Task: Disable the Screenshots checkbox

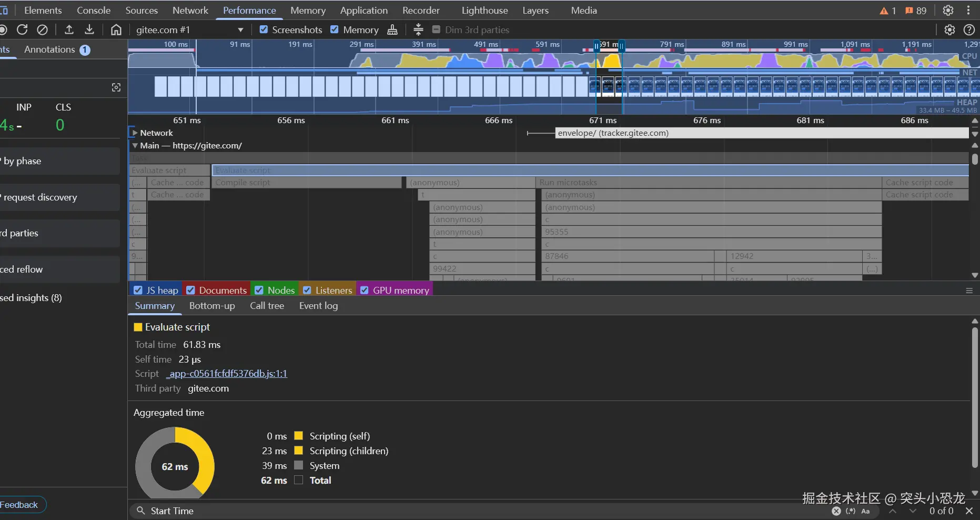Action: (x=264, y=30)
